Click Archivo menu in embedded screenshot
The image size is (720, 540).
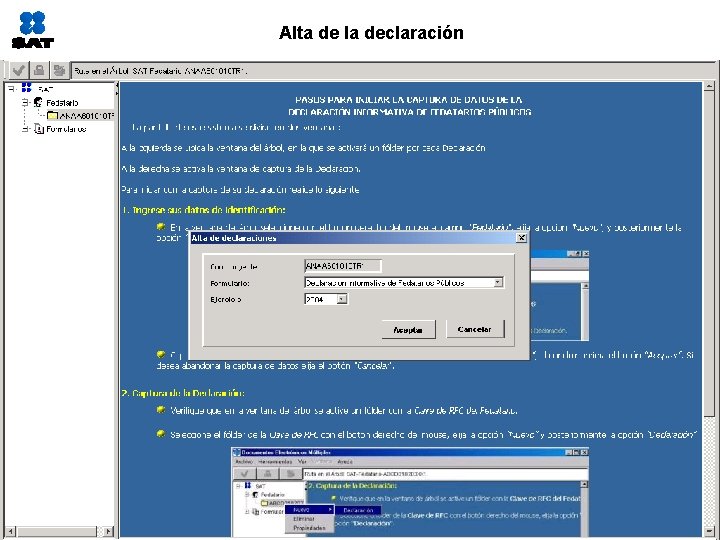tap(244, 461)
